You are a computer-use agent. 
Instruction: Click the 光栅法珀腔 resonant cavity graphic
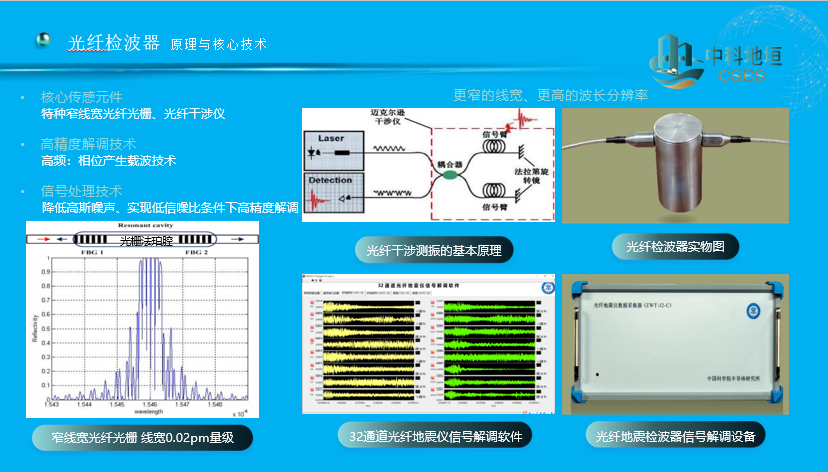coord(146,240)
